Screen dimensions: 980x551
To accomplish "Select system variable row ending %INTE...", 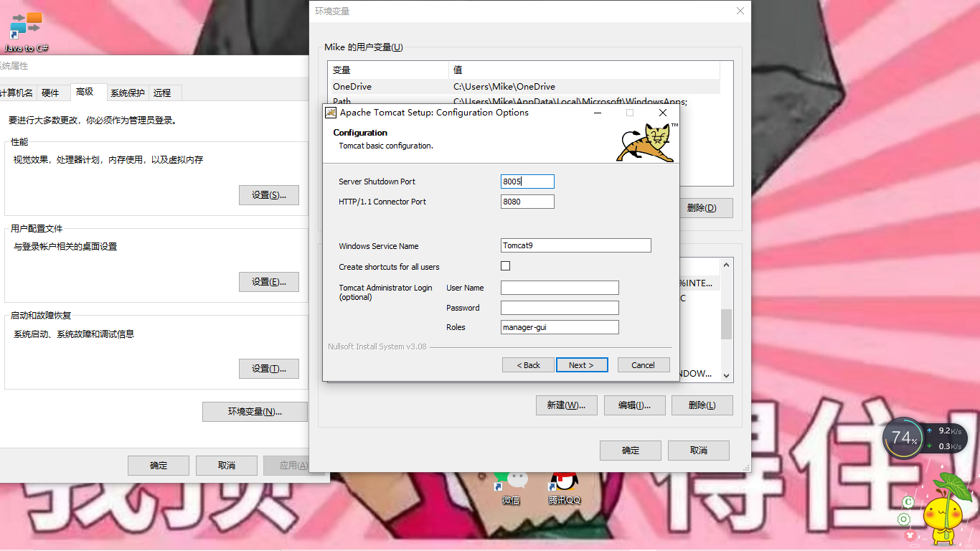I will coord(699,283).
